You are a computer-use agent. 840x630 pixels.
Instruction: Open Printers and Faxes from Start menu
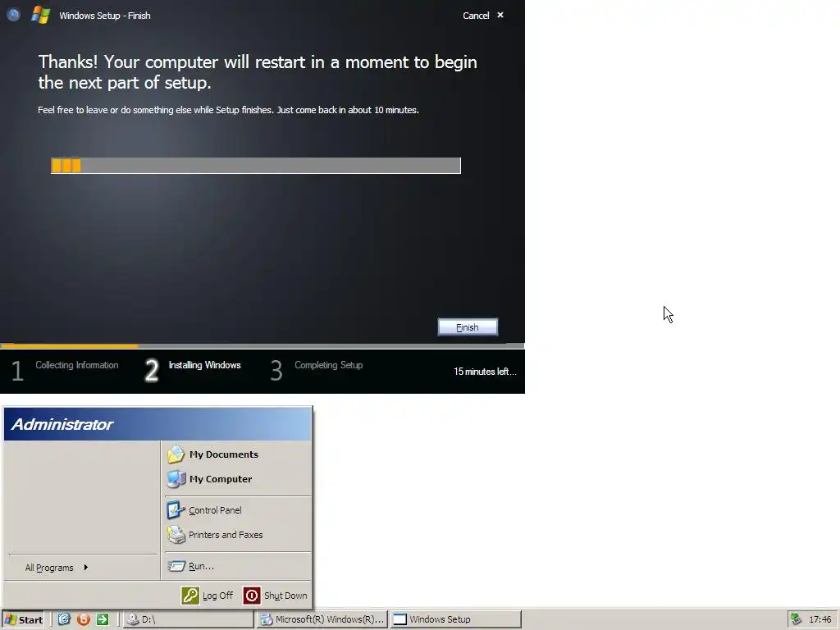(x=235, y=535)
